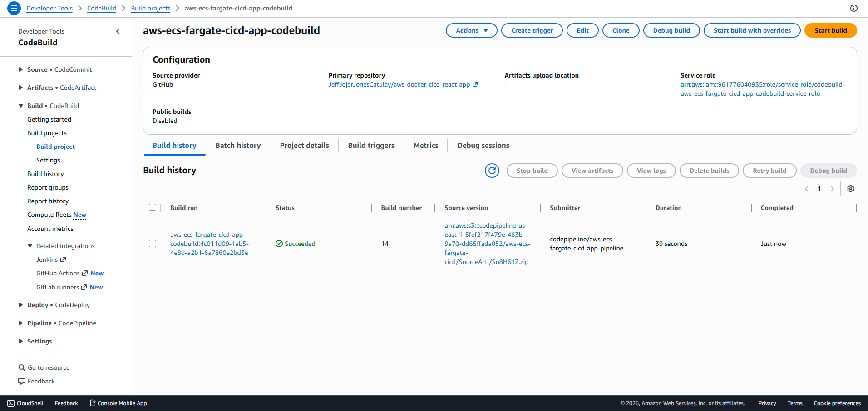Click Retry build button
Screen dimensions: 868x411
tap(769, 171)
